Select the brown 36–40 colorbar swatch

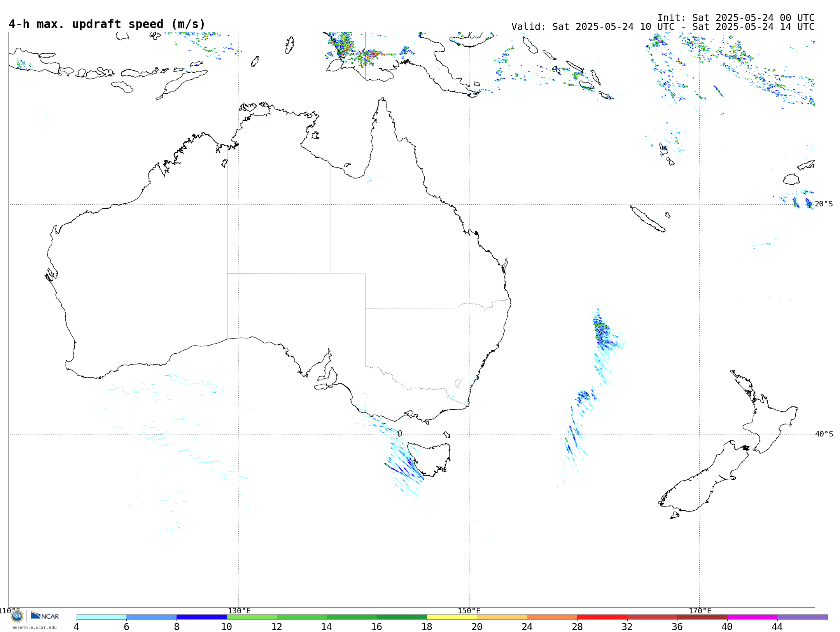click(x=702, y=617)
